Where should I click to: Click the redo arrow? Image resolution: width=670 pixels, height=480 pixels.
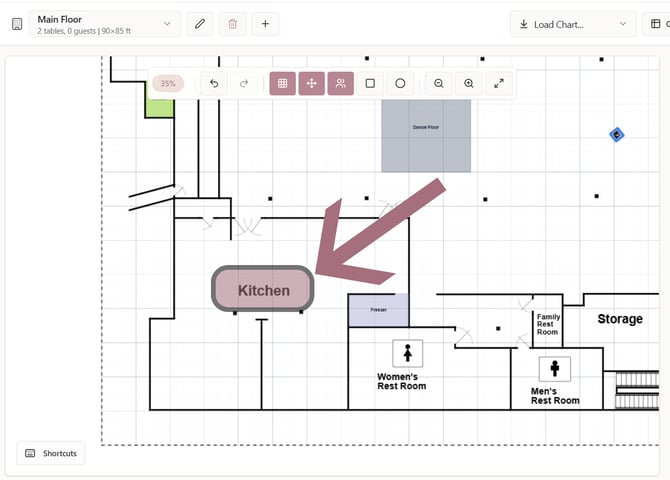pos(243,84)
